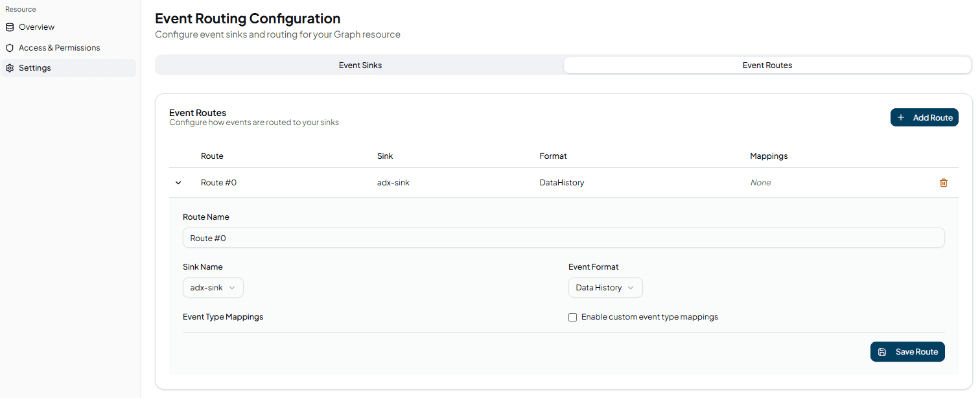This screenshot has height=398, width=980.
Task: Focus the Route Name text field
Action: 563,238
